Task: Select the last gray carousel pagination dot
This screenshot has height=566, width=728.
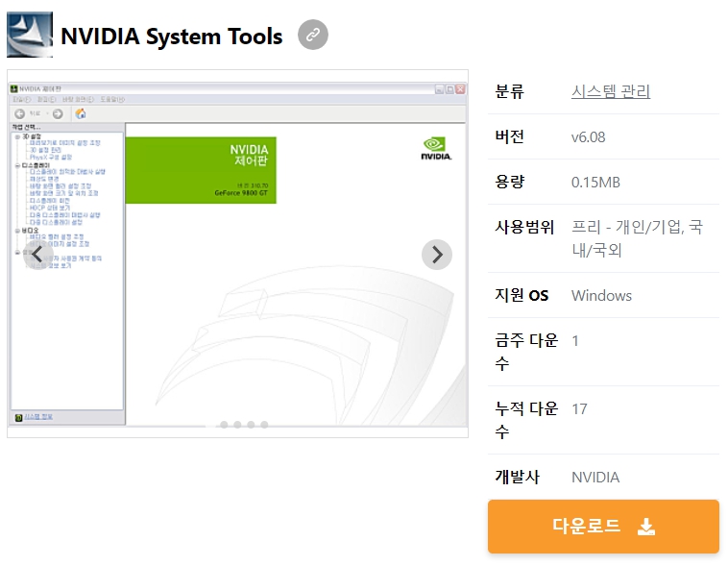Action: (264, 425)
